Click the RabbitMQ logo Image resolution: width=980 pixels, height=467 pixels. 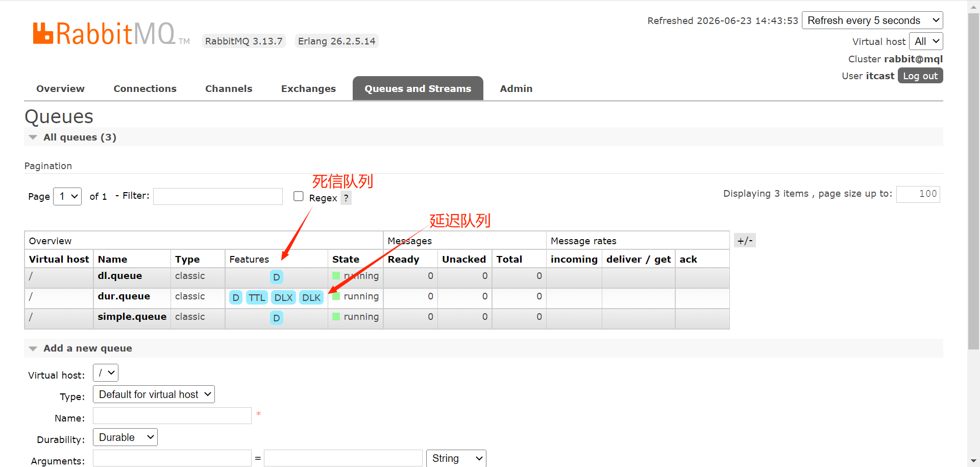pyautogui.click(x=111, y=34)
